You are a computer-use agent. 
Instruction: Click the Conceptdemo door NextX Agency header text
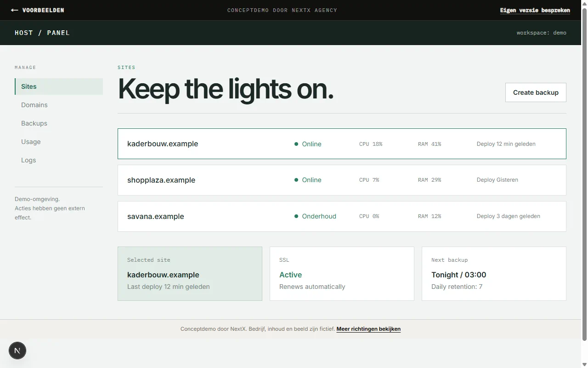click(282, 10)
